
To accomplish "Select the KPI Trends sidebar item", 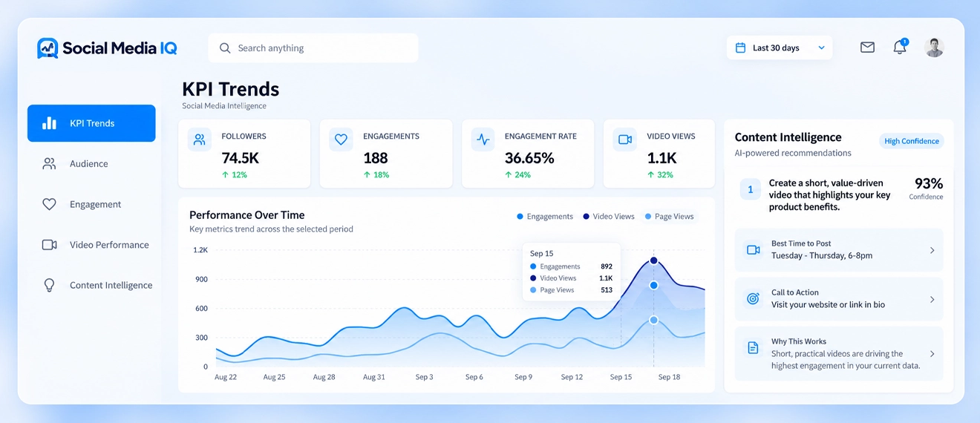I will click(x=91, y=123).
